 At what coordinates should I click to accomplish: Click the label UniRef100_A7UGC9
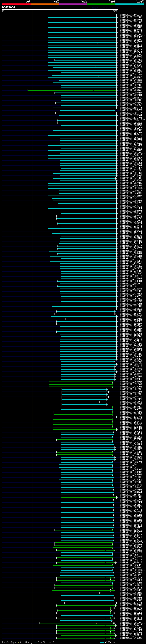click(131, 53)
